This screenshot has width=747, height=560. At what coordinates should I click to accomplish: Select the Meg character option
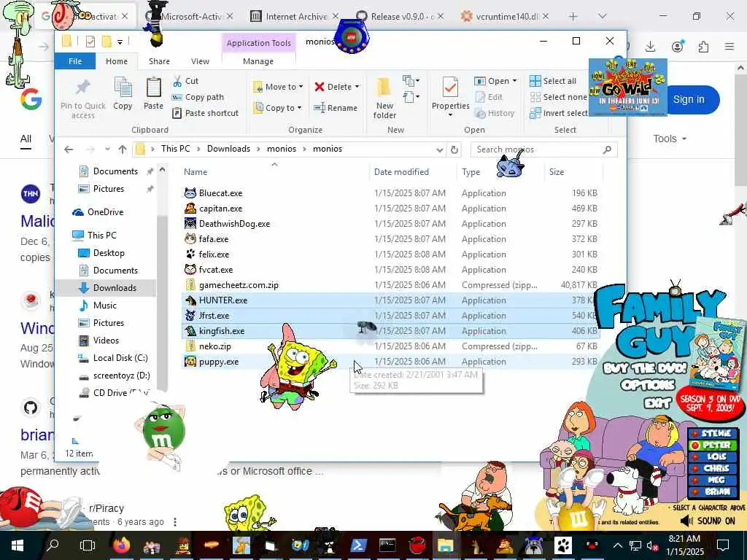pyautogui.click(x=712, y=480)
